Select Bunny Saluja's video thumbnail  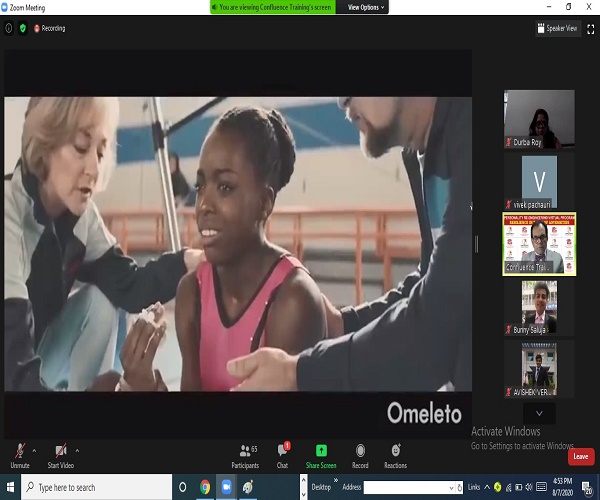539,307
